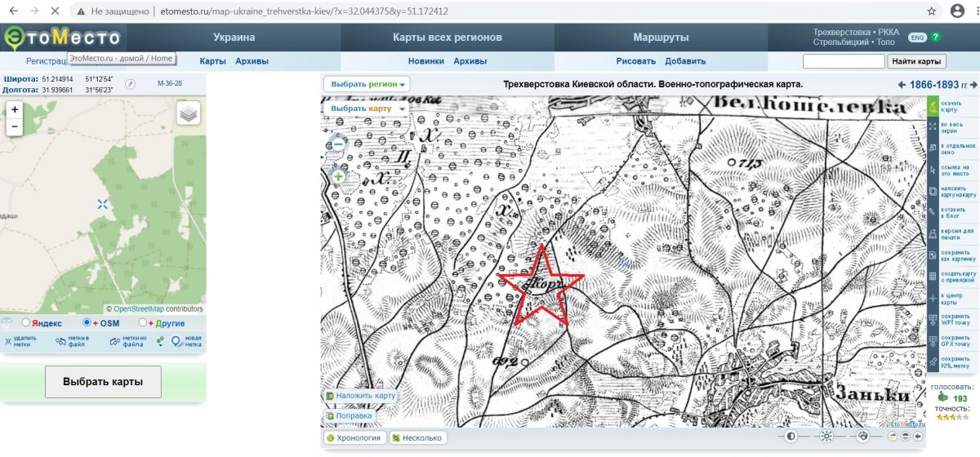Save the location as a GPX point
980x457 pixels.
[933, 339]
